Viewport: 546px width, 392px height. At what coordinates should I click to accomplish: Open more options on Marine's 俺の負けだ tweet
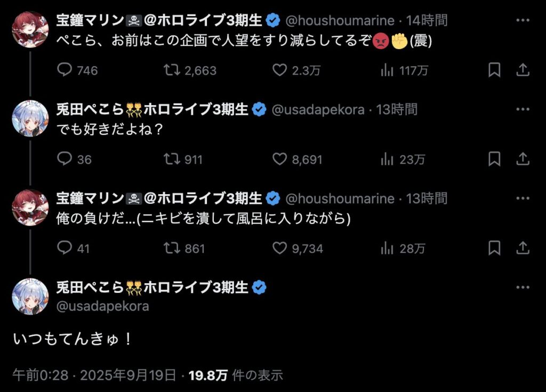[523, 199]
